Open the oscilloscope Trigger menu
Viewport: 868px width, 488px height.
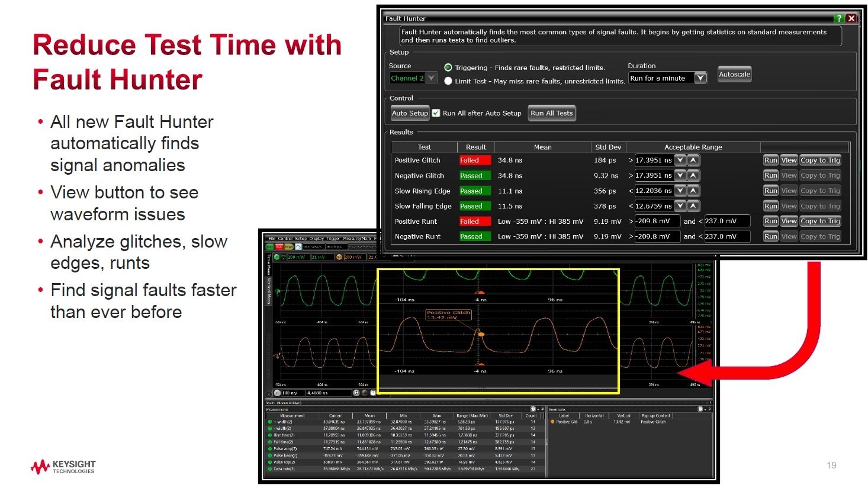tap(333, 239)
